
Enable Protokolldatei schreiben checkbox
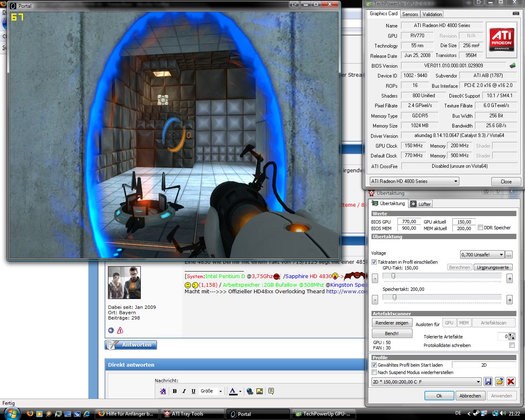[512, 345]
